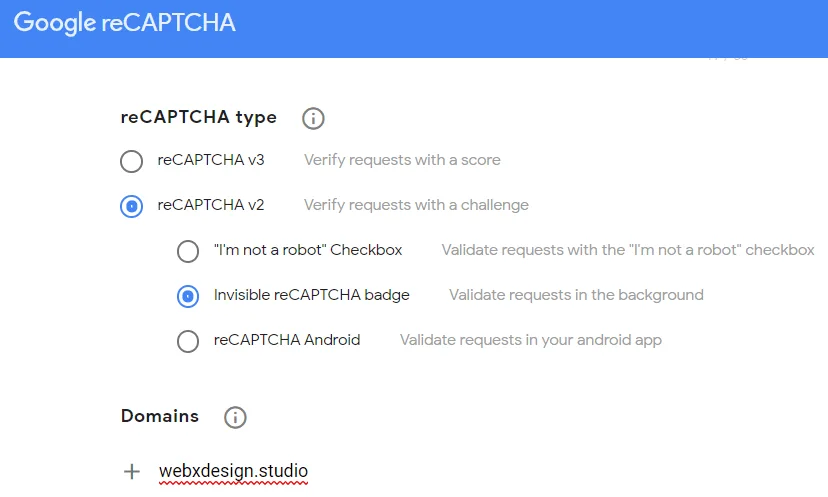Click the Invisible reCAPTCHA badge label
The height and width of the screenshot is (497, 828).
click(312, 295)
